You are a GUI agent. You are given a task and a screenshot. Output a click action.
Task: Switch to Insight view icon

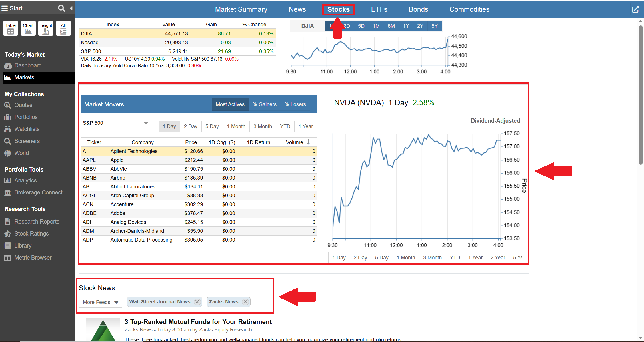pyautogui.click(x=46, y=28)
